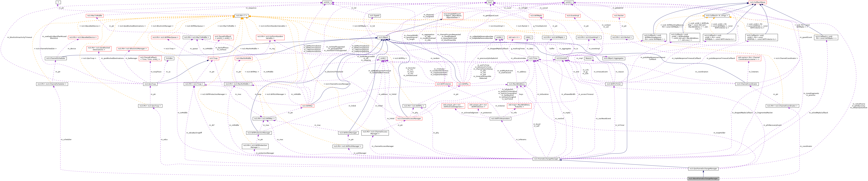Open ns3::Ptr< ns3::BlockAckManager > node
Image resolution: width=868 pixels, height=181 pixels.
pyautogui.click(x=132, y=49)
